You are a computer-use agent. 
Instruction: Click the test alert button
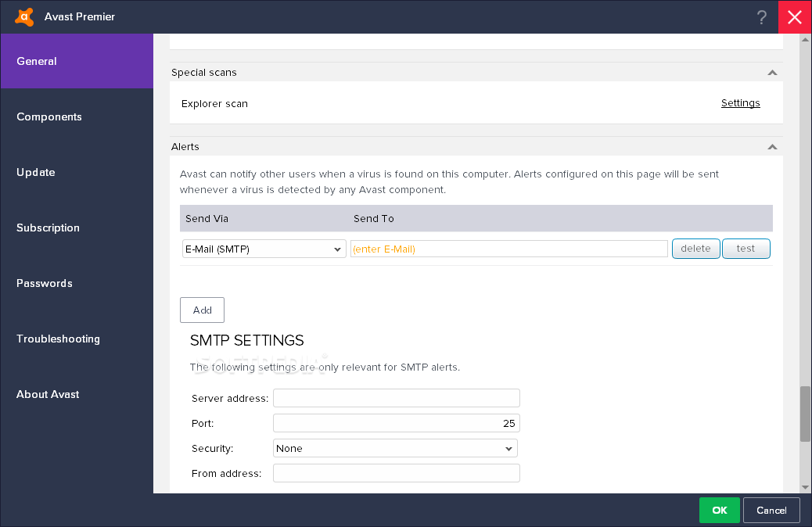746,249
